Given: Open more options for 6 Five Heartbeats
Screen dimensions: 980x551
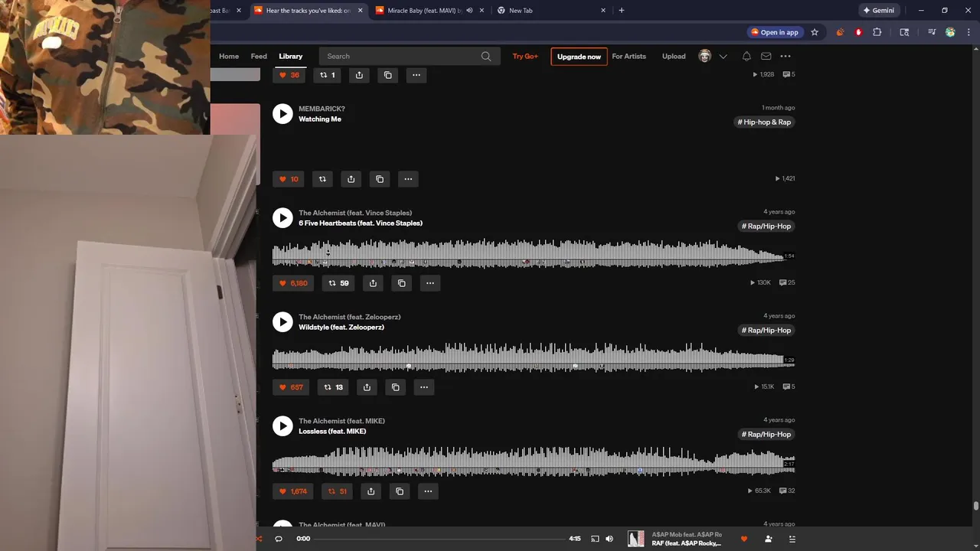Looking at the screenshot, I should tap(430, 283).
